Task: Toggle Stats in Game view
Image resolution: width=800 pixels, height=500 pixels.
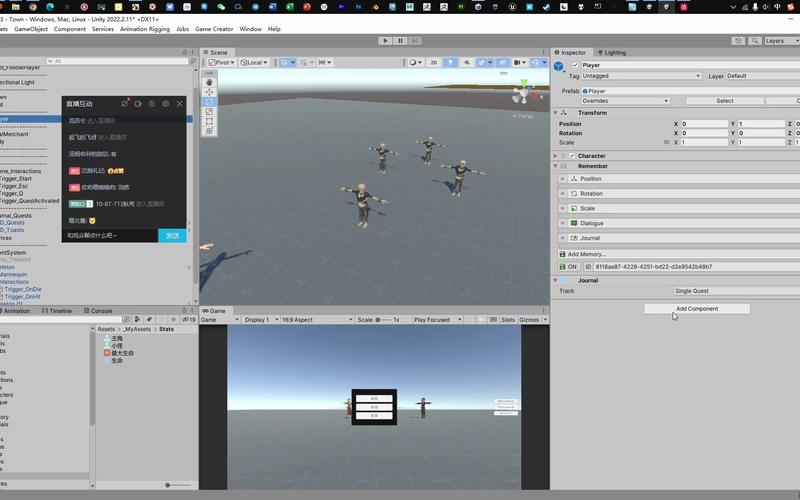Action: 508,320
